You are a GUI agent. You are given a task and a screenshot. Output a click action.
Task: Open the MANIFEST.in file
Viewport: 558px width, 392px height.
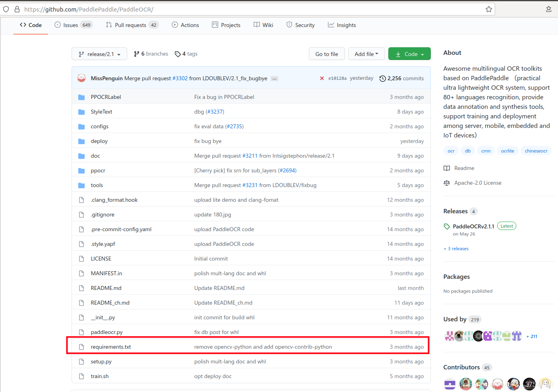[x=106, y=273]
